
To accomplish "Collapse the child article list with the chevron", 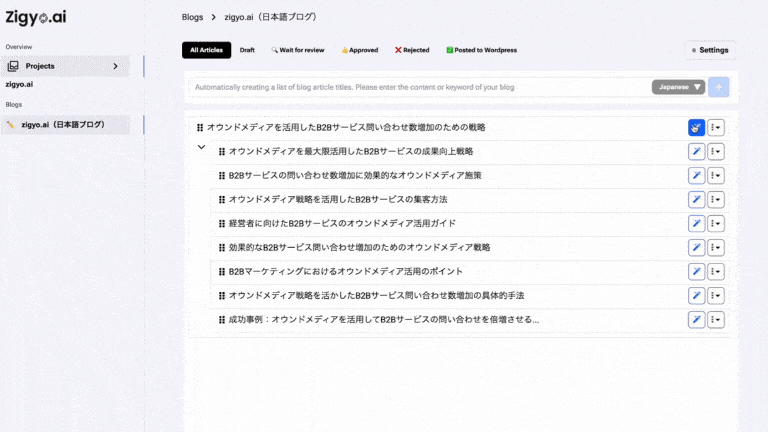I will point(201,148).
